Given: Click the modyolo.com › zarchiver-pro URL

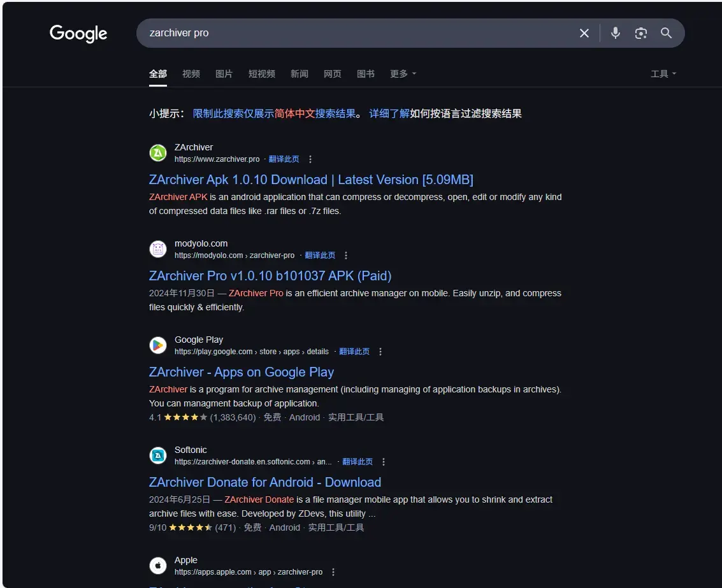Looking at the screenshot, I should [235, 255].
